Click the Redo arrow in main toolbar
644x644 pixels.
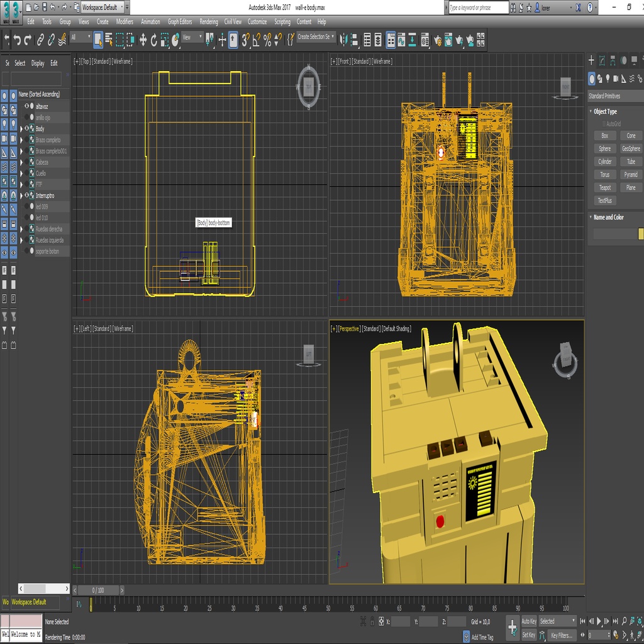tap(28, 40)
